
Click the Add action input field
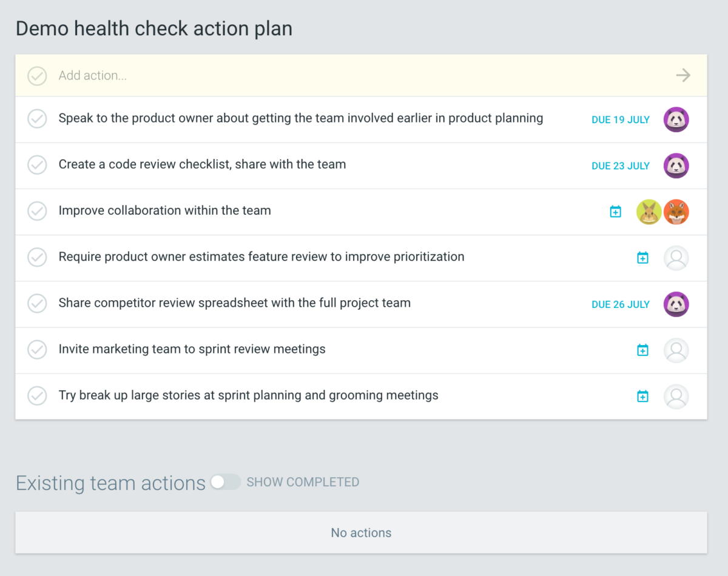pos(243,75)
